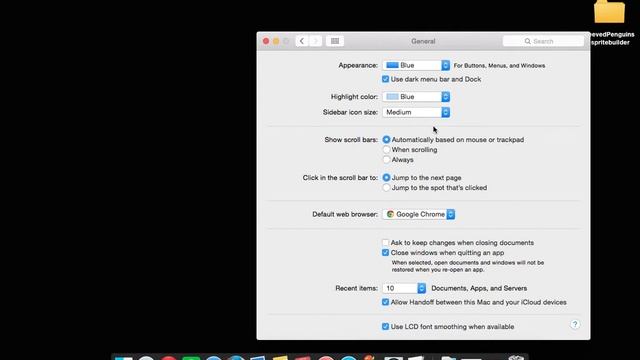Image resolution: width=640 pixels, height=360 pixels.
Task: Click the General window title
Action: coord(423,41)
